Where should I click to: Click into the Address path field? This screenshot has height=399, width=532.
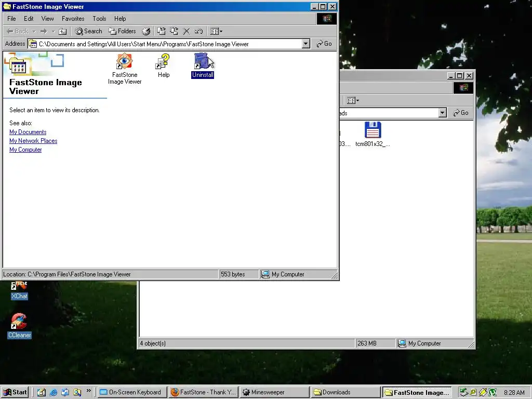(x=165, y=44)
